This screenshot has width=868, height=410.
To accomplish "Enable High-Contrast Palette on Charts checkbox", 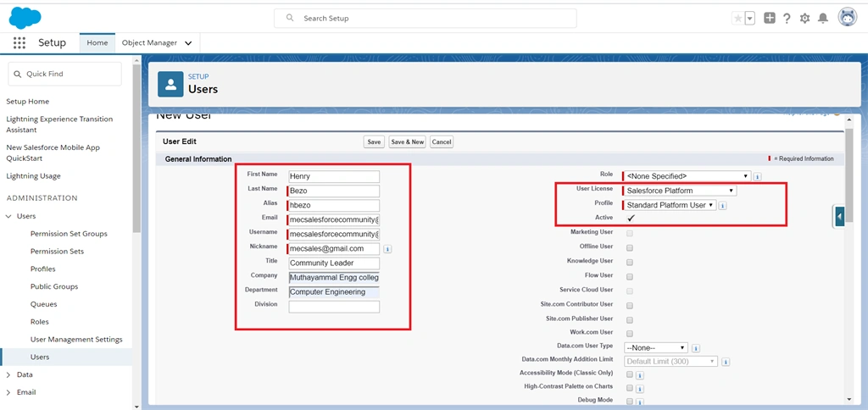I will click(630, 388).
